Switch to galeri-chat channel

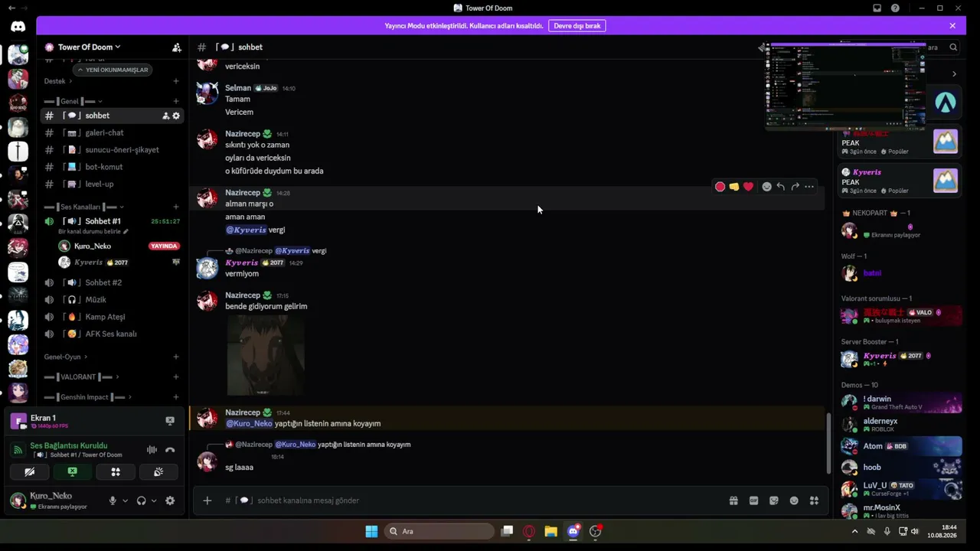click(112, 133)
